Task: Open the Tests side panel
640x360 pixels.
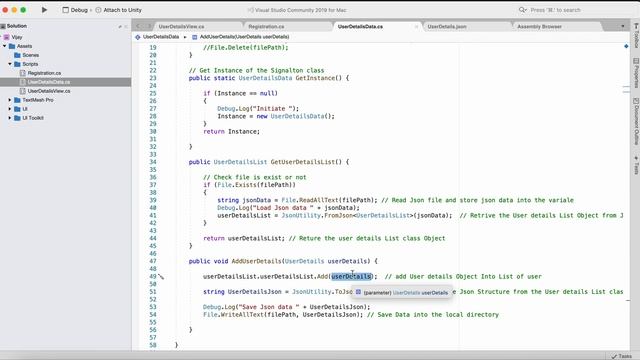Action: [x=636, y=165]
